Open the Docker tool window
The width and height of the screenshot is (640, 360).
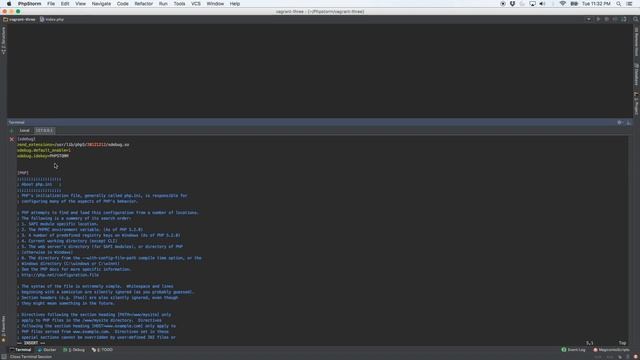pos(47,350)
